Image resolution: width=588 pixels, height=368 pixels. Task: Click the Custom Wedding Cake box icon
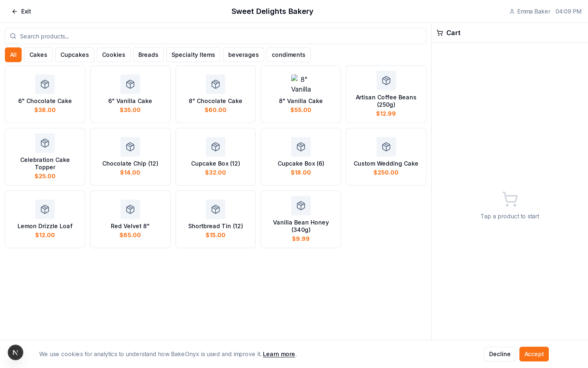coord(386,147)
